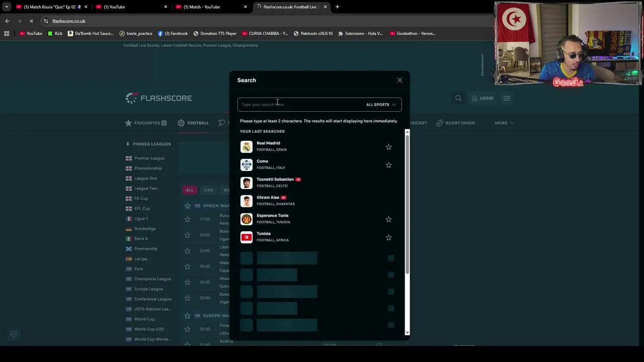The image size is (644, 362).
Task: Select the Rugby Union tab
Action: tap(455, 123)
